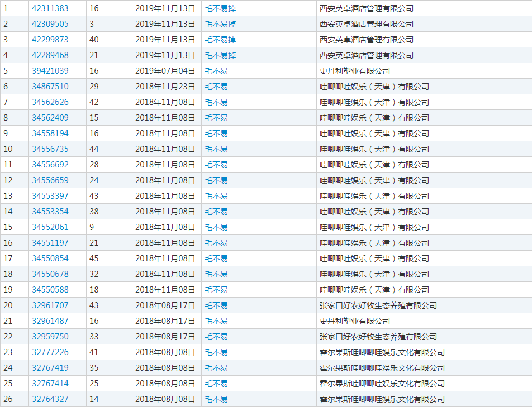Screen dimensions: 532x407
Task: Open registration number 39421039 link
Action: coord(50,70)
